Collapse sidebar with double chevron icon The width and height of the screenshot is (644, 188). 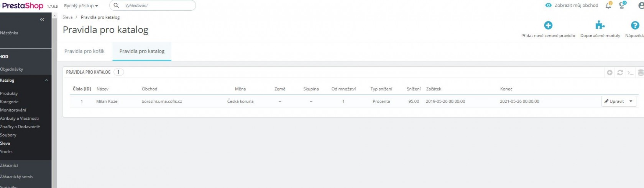(42, 20)
